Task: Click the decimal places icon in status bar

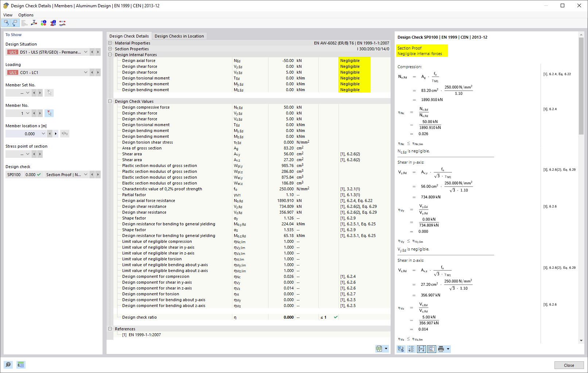Action: [x=21, y=365]
